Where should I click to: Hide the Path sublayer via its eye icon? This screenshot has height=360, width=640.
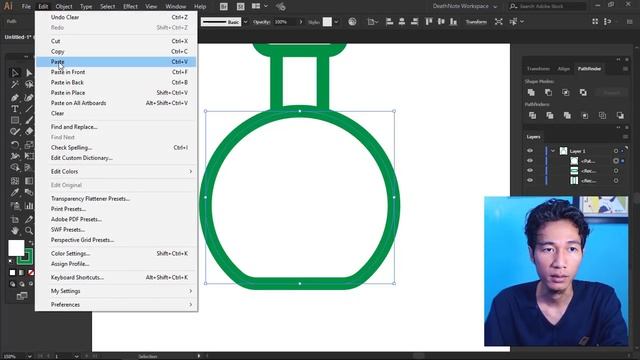pos(530,161)
